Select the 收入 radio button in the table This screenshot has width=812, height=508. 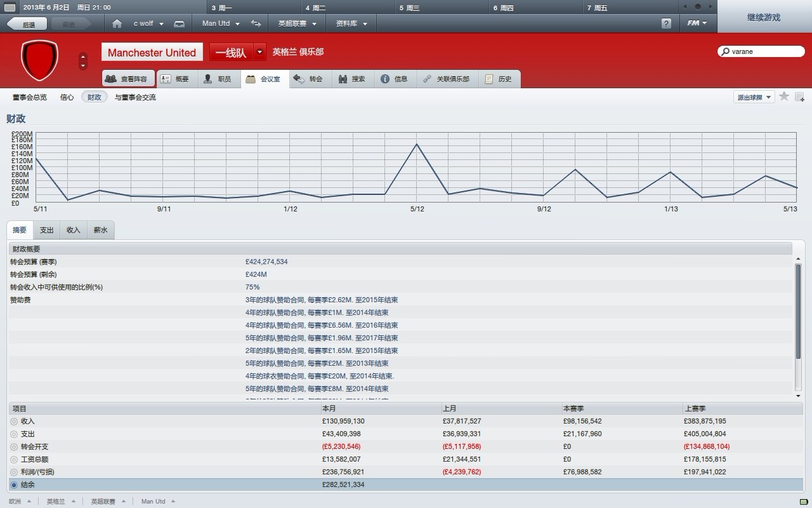click(14, 421)
